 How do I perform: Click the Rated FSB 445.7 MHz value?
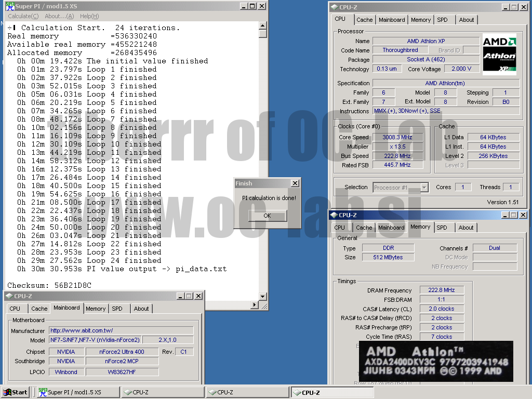pyautogui.click(x=397, y=165)
